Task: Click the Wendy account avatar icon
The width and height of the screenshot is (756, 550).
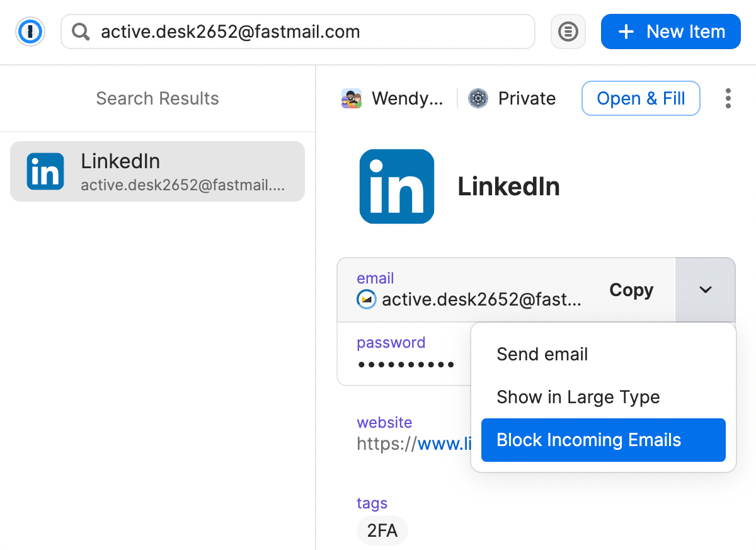Action: (x=352, y=99)
